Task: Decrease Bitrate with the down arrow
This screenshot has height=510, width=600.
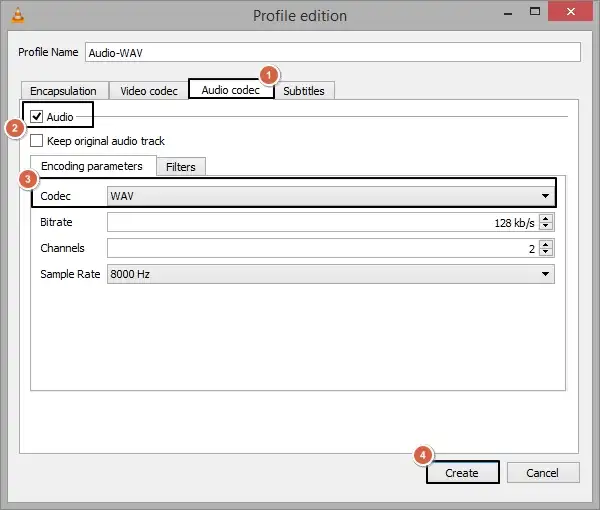Action: (x=546, y=226)
